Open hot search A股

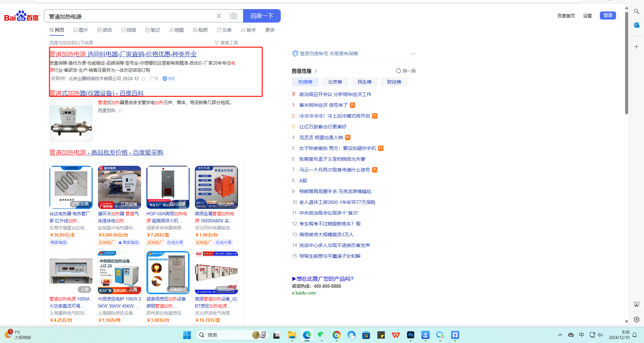point(303,181)
